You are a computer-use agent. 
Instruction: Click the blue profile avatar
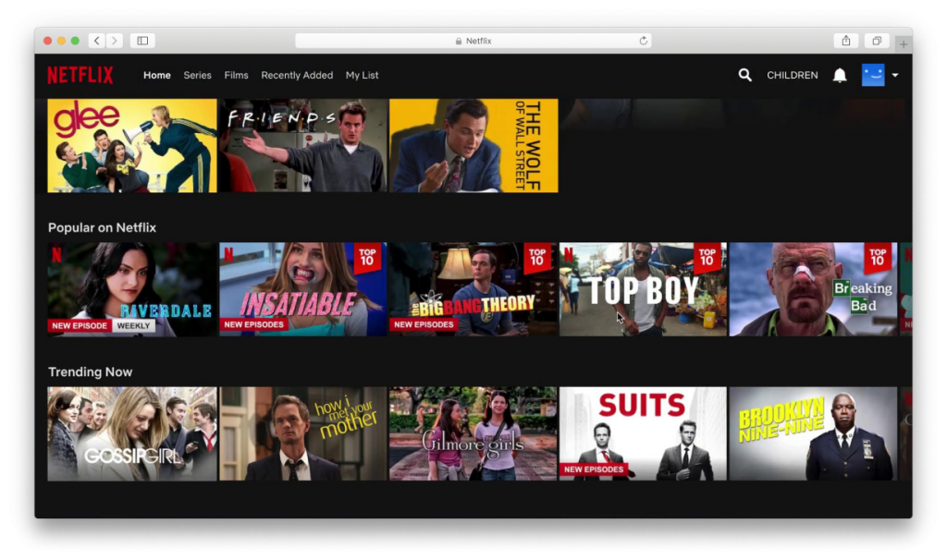tap(873, 75)
